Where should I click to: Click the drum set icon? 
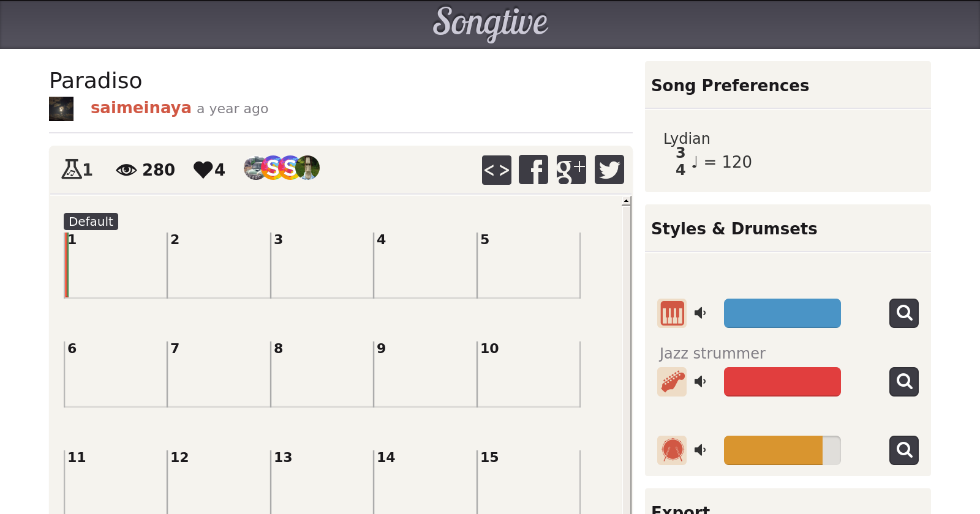672,450
